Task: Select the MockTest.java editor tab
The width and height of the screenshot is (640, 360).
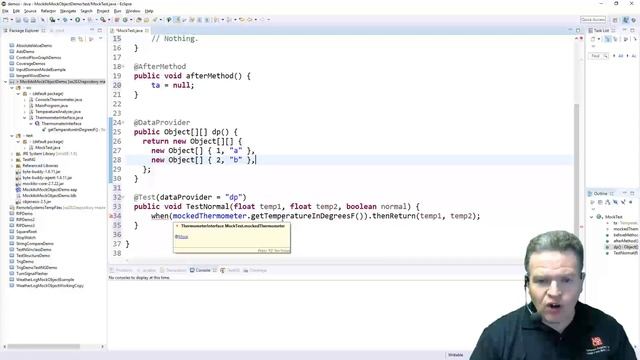Action: pos(130,31)
